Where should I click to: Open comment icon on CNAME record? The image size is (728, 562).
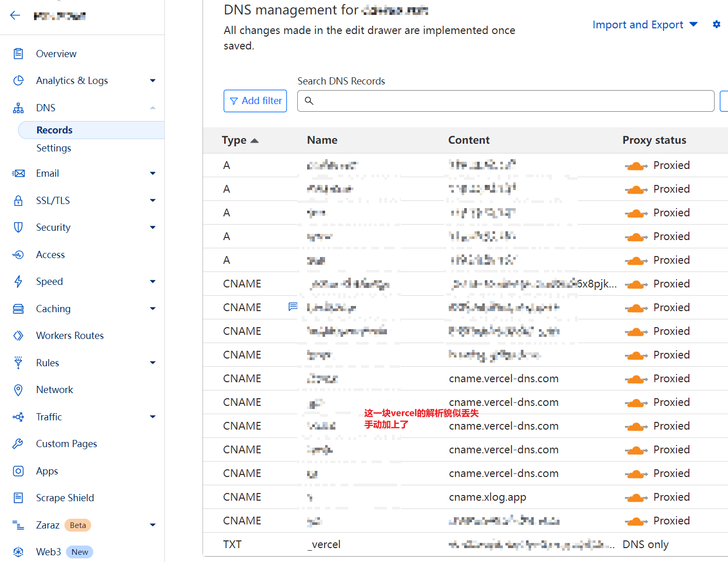293,307
